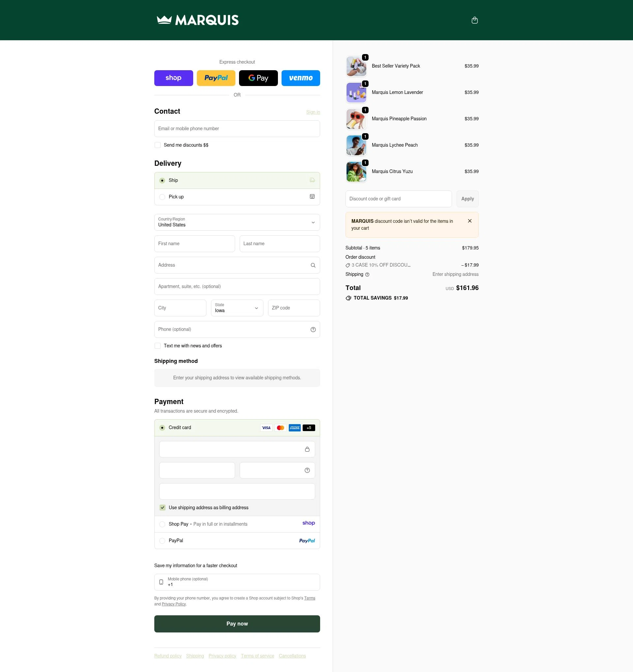Open the Sign in link
The width and height of the screenshot is (633, 672).
click(x=313, y=112)
